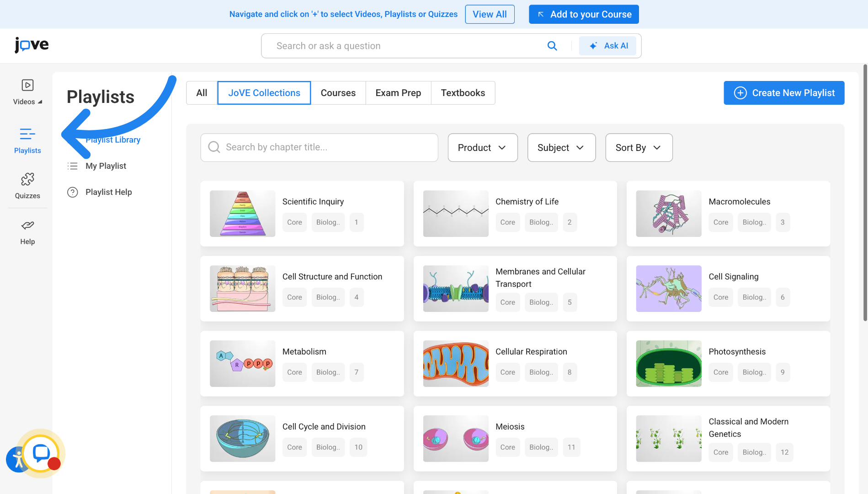Click the Scientific Inquiry title
The height and width of the screenshot is (494, 868).
[x=313, y=202]
